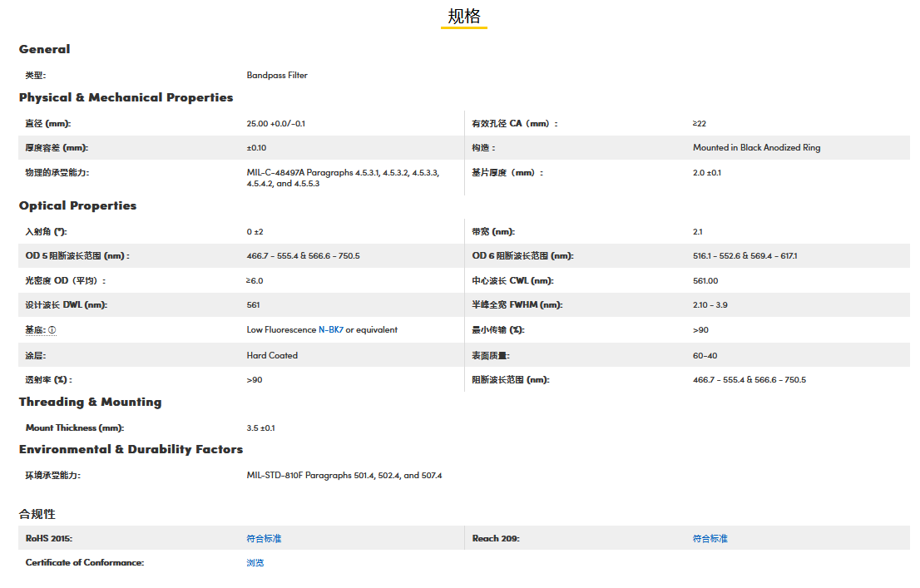Click the 合规性 section heading
The width and height of the screenshot is (920, 588).
(37, 514)
